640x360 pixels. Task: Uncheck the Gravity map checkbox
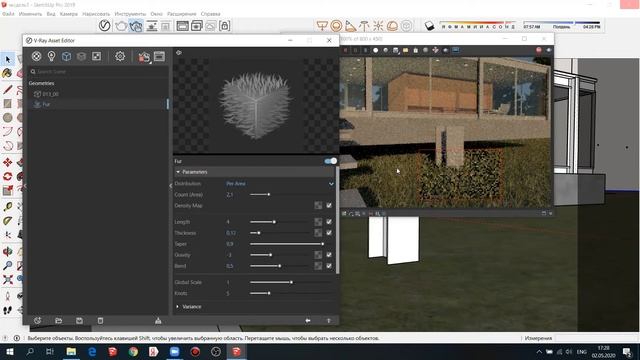(x=329, y=255)
